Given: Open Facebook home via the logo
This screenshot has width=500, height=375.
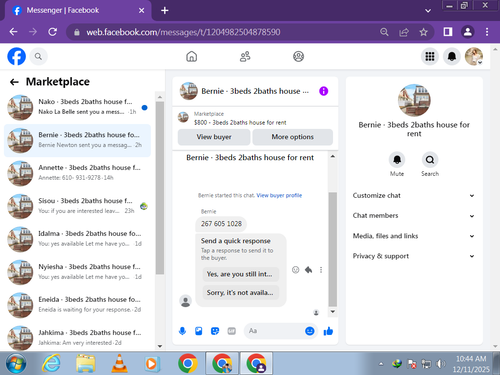Looking at the screenshot, I should pos(16,56).
